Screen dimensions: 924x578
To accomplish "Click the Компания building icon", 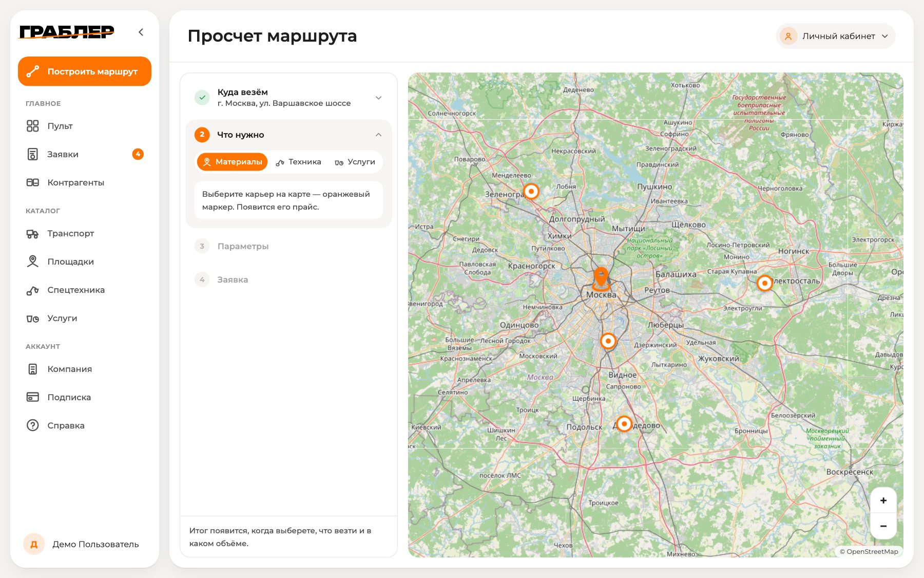I will [32, 369].
